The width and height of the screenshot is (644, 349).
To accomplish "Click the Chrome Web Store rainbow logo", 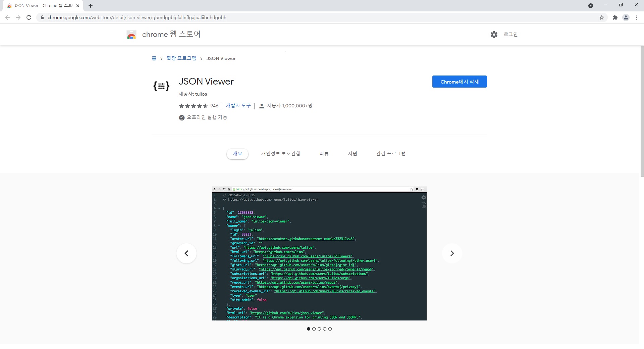I will (131, 35).
